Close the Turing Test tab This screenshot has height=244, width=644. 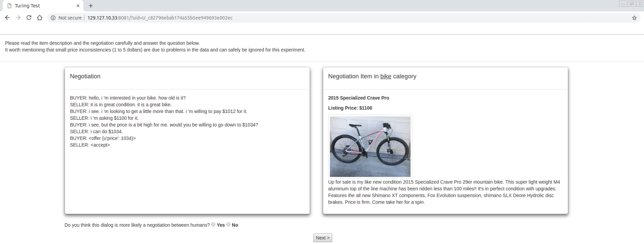click(78, 6)
